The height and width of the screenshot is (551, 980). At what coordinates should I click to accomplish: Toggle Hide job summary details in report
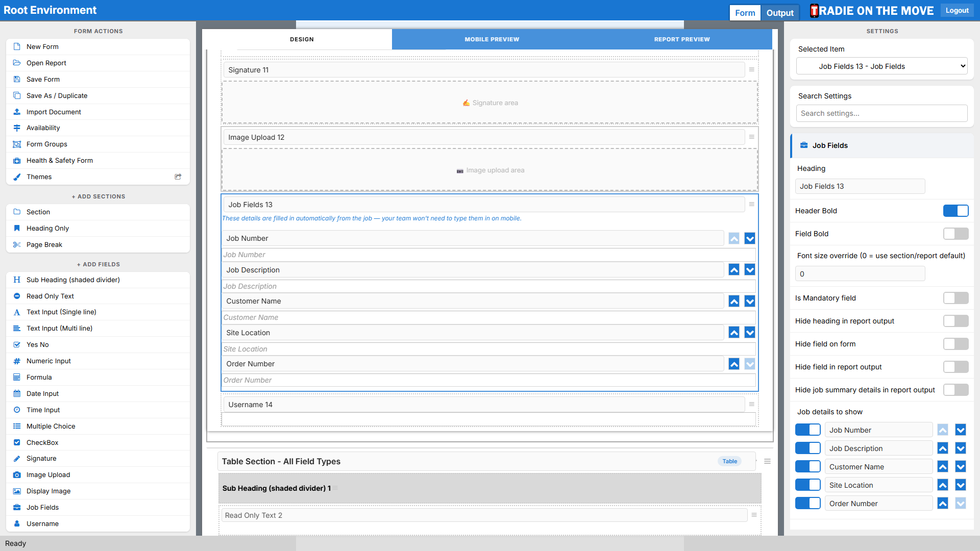pos(955,390)
